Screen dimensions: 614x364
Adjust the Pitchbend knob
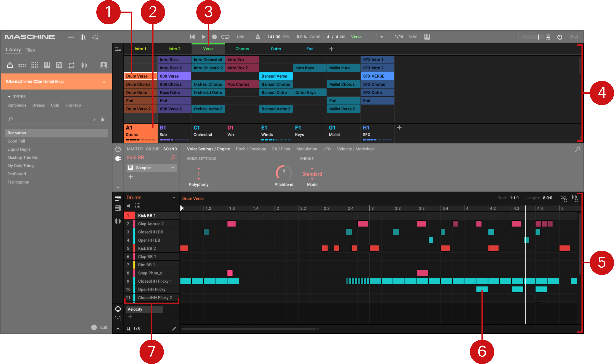pyautogui.click(x=284, y=173)
